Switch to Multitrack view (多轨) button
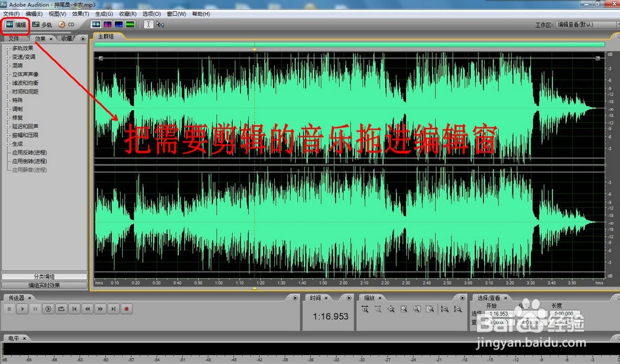This screenshot has width=620, height=364. click(42, 24)
